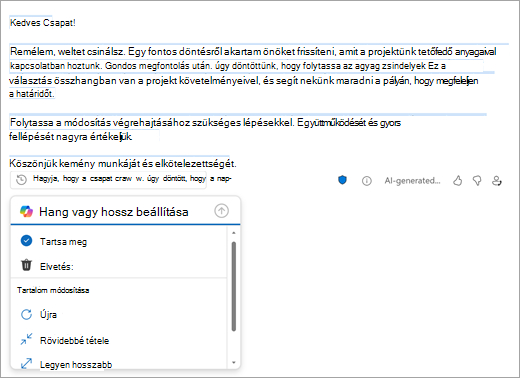Click the trash can icon beside Elvetés

[x=26, y=265]
